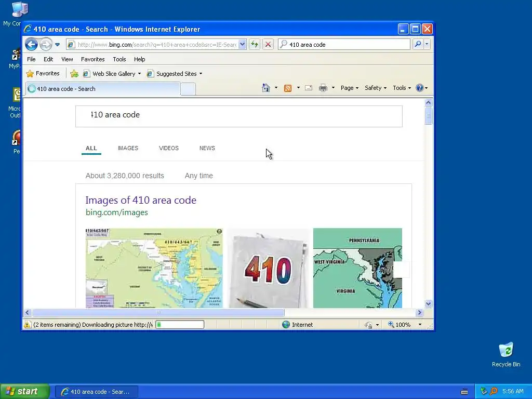Select the ALL results tab
The image size is (532, 399).
pyautogui.click(x=91, y=148)
